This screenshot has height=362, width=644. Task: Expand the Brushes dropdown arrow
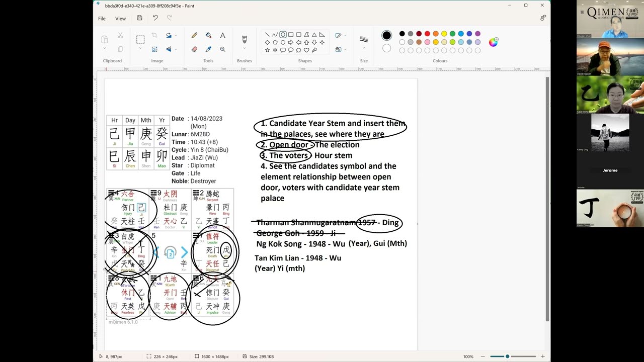245,49
